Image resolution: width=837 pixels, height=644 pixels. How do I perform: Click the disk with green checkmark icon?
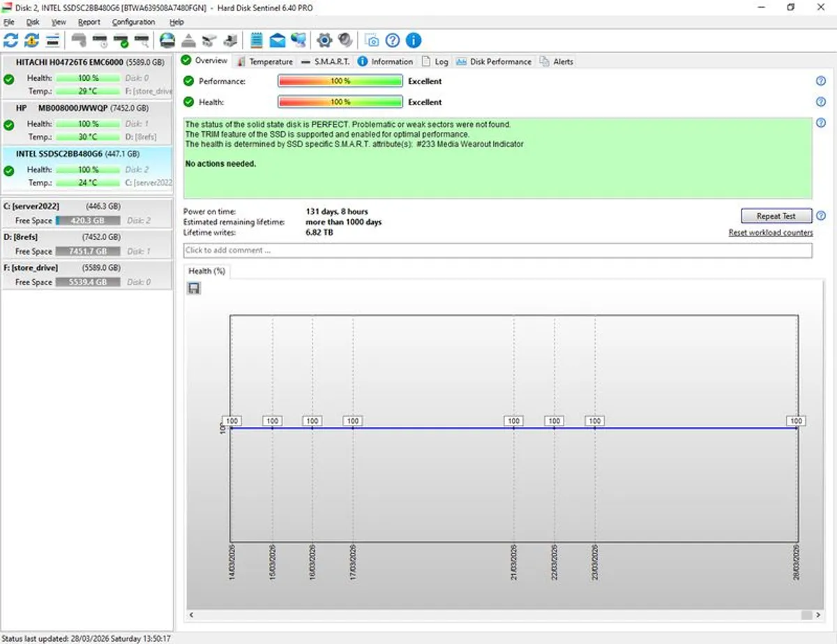click(x=121, y=40)
